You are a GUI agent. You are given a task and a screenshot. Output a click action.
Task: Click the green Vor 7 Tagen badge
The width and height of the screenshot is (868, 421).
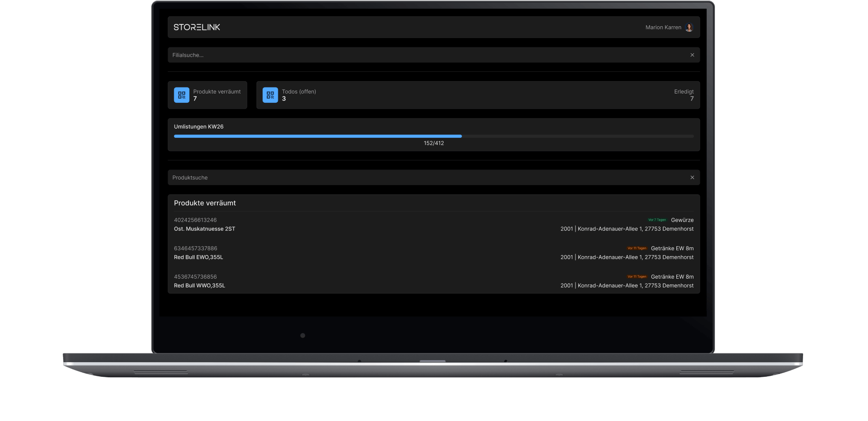click(657, 220)
